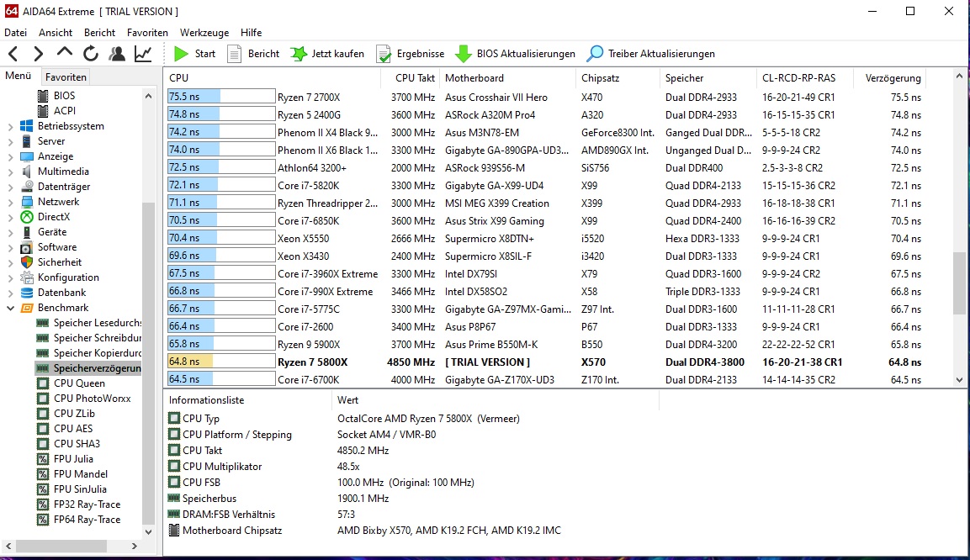970x560 pixels.
Task: Open the FPU Julia benchmark icon
Action: [43, 459]
